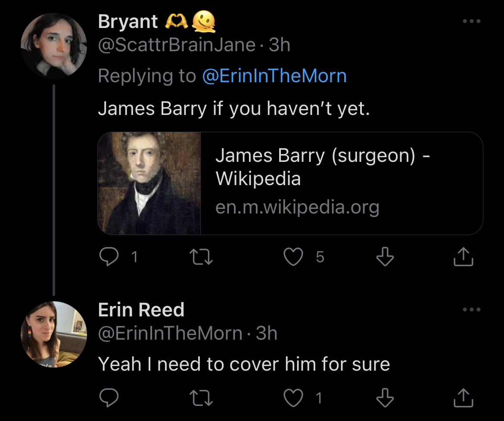Open more options on Erin Reed's tweet
This screenshot has width=504, height=421.
pyautogui.click(x=471, y=310)
